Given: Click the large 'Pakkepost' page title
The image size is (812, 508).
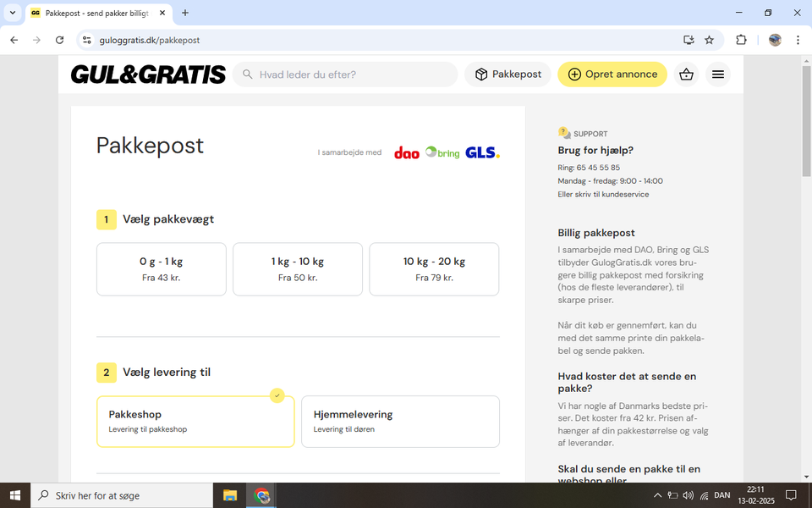Looking at the screenshot, I should [x=151, y=146].
